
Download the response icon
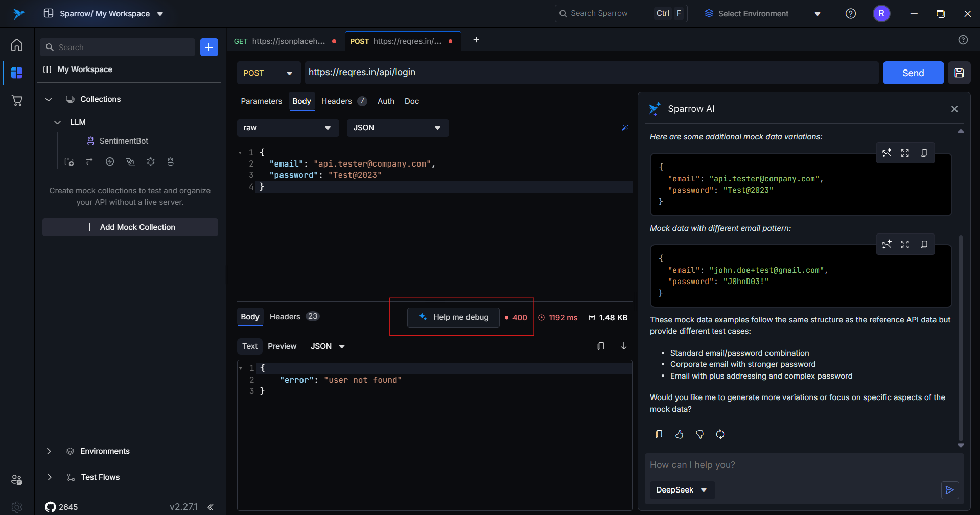click(x=624, y=346)
